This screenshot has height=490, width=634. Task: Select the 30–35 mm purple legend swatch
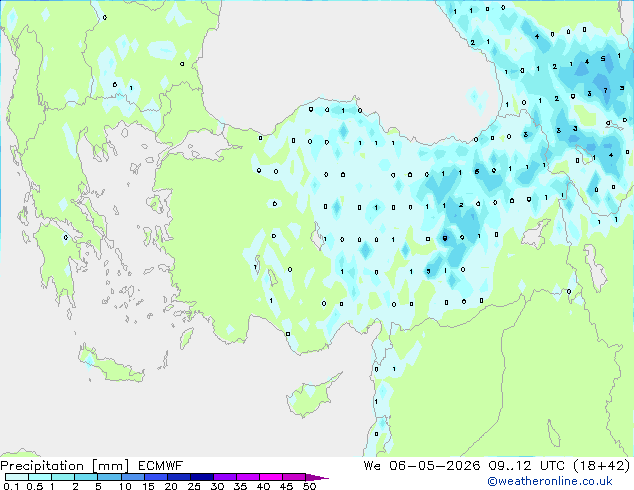point(224,477)
